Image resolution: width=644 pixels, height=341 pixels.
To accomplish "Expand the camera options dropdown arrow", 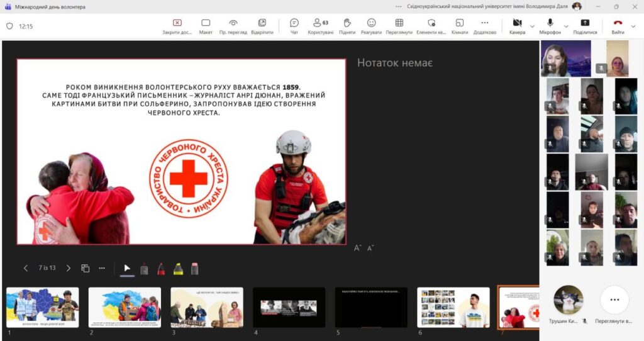I will pyautogui.click(x=533, y=26).
